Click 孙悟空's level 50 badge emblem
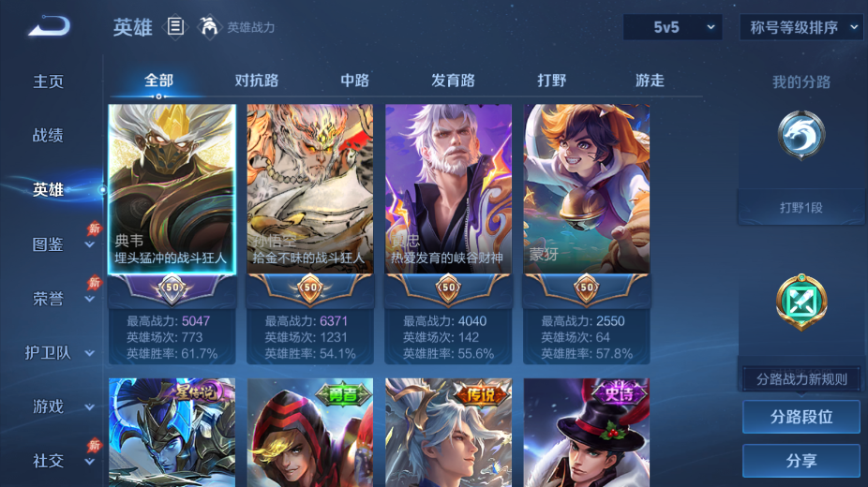The image size is (868, 487). pyautogui.click(x=310, y=288)
